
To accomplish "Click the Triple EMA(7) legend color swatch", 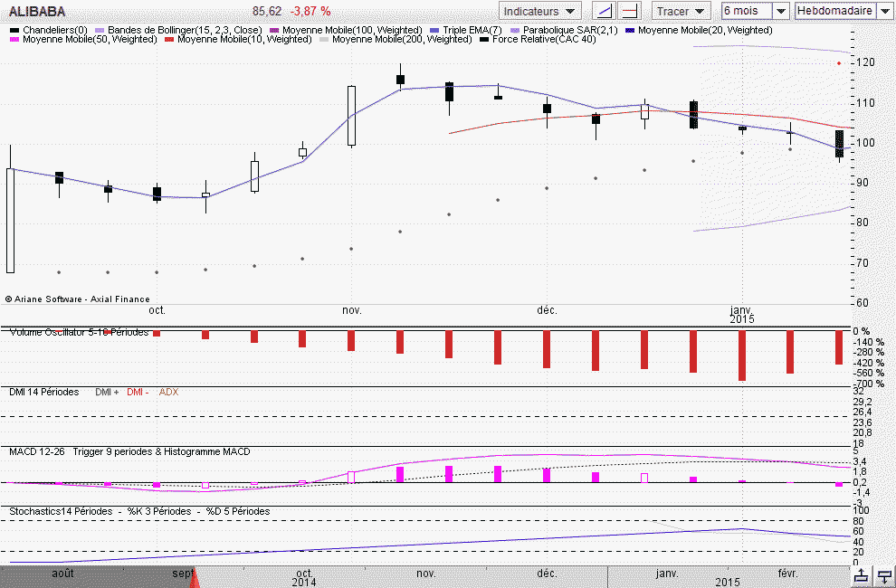I will click(x=434, y=30).
